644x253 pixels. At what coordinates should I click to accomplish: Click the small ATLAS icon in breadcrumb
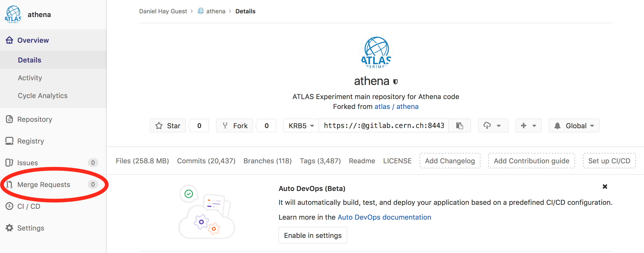(201, 11)
